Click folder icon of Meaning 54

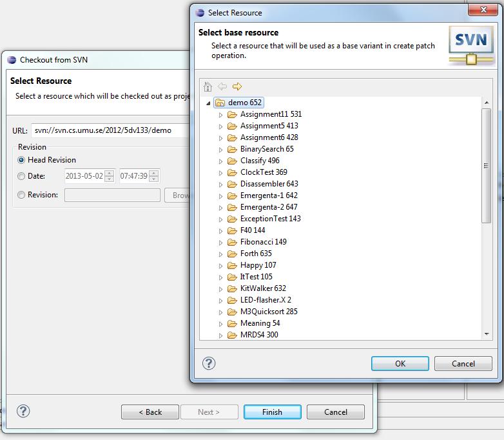232,323
